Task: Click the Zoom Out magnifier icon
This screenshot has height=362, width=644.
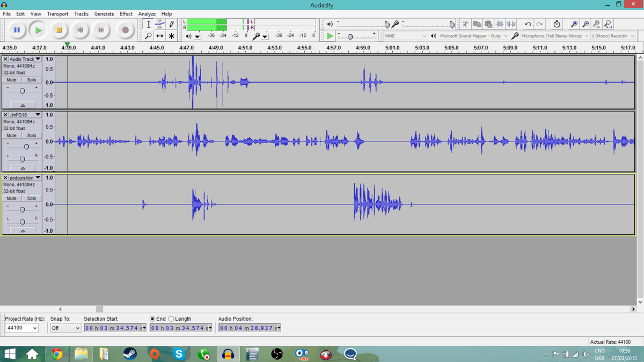Action: click(586, 24)
